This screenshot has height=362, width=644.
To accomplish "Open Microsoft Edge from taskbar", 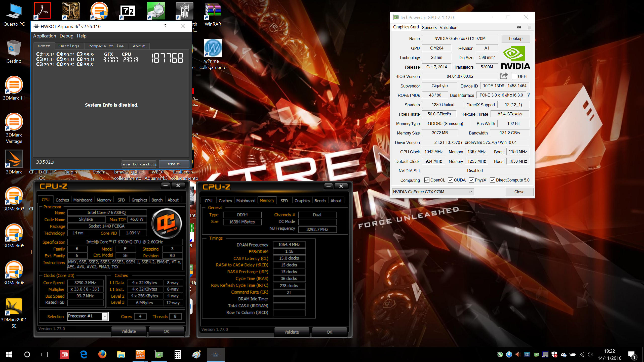I will (84, 354).
